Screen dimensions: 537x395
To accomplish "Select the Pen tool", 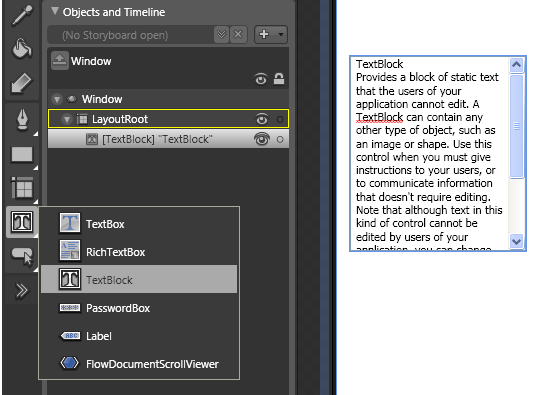I will 22,120.
